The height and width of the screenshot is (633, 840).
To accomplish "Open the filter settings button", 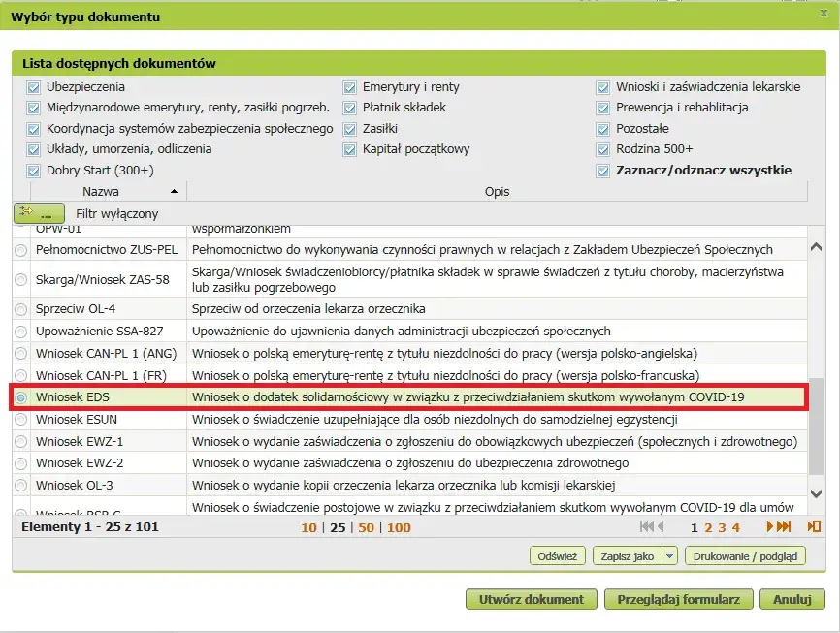I will 39,213.
